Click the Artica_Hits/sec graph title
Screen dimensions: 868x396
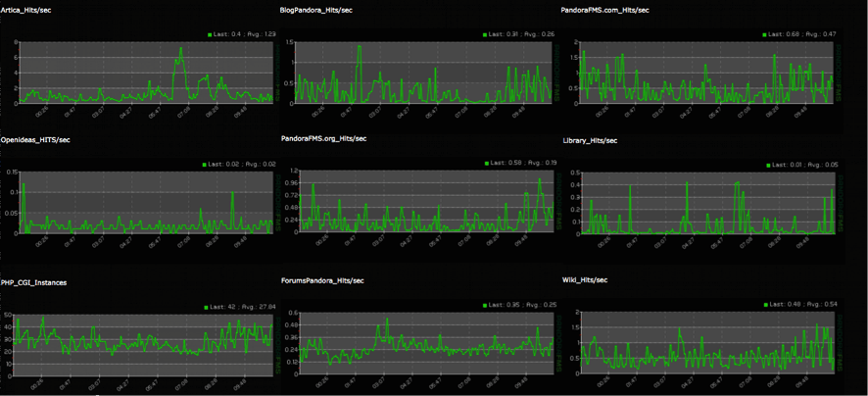(x=26, y=11)
